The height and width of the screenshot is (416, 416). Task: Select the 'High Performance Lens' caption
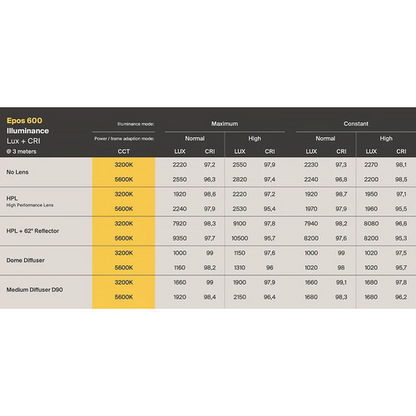30,205
